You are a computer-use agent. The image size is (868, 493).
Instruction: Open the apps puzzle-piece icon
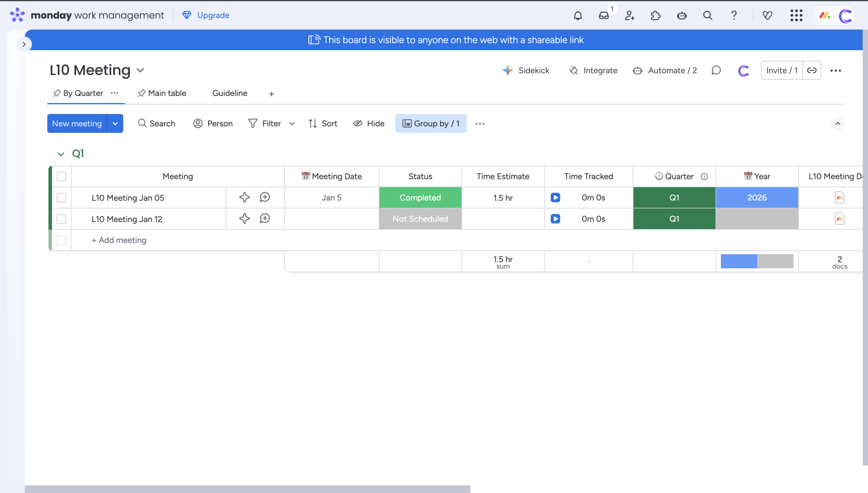tap(655, 16)
